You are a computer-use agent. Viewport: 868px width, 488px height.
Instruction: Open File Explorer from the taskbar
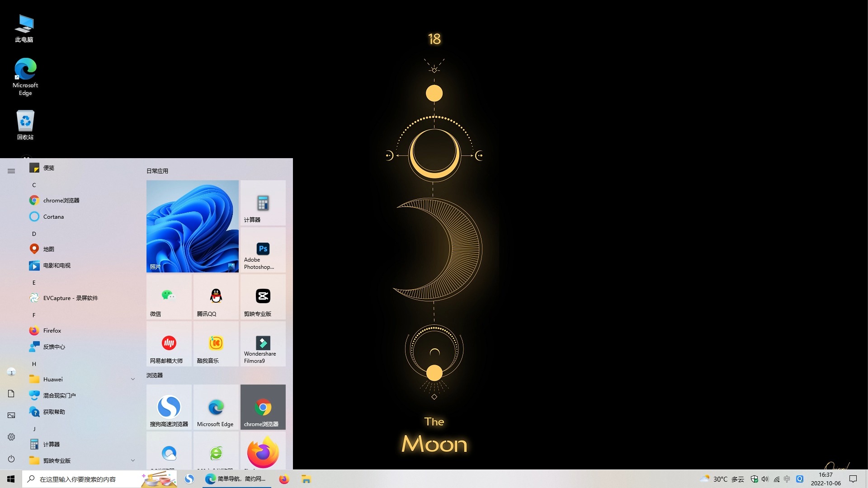pos(306,479)
